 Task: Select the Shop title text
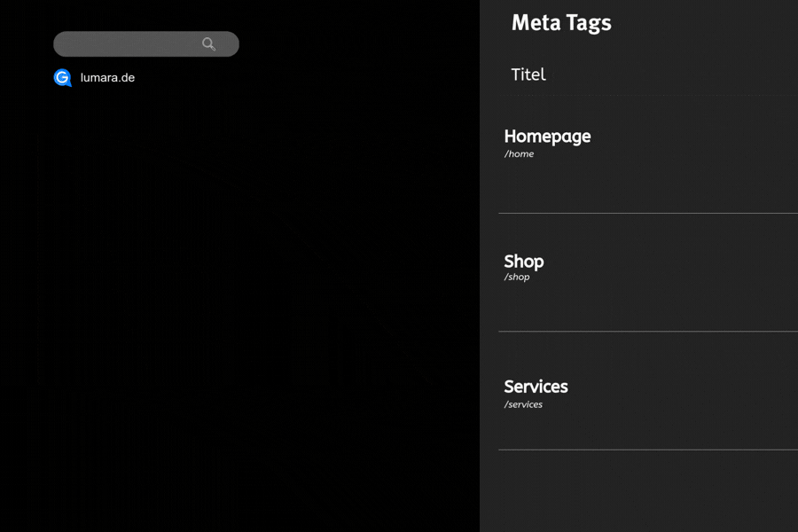pyautogui.click(x=523, y=261)
